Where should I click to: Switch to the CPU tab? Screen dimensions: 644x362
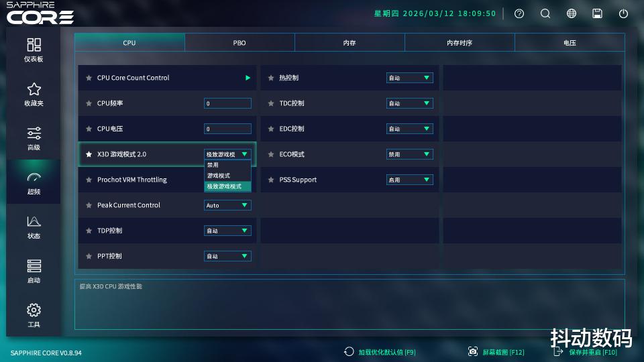pos(129,43)
